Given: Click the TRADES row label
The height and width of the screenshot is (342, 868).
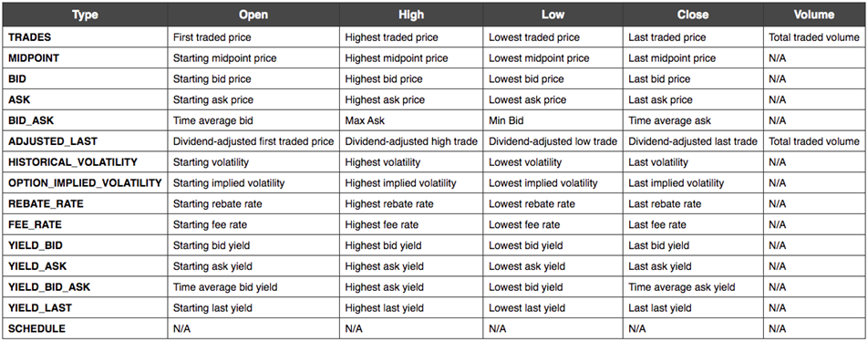Looking at the screenshot, I should point(86,37).
